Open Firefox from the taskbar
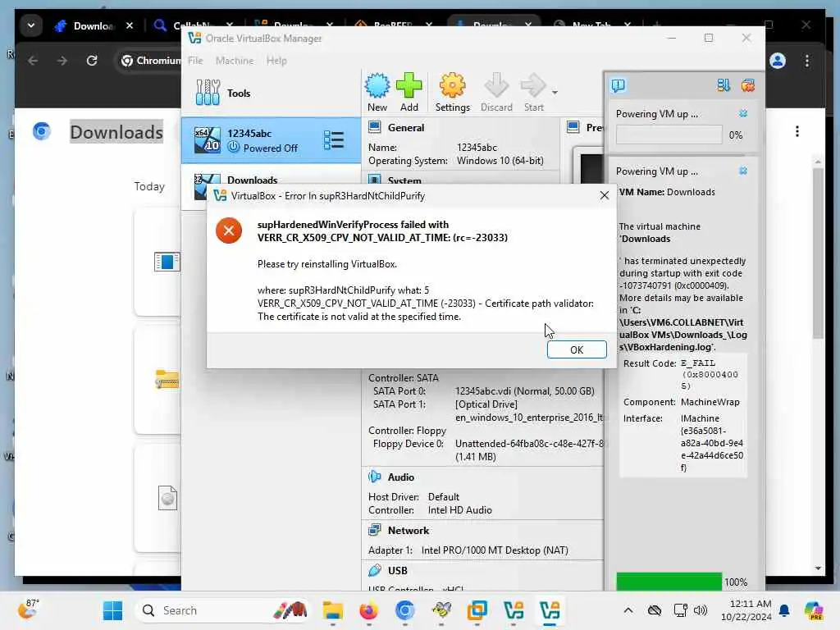This screenshot has width=840, height=630. pos(368,610)
